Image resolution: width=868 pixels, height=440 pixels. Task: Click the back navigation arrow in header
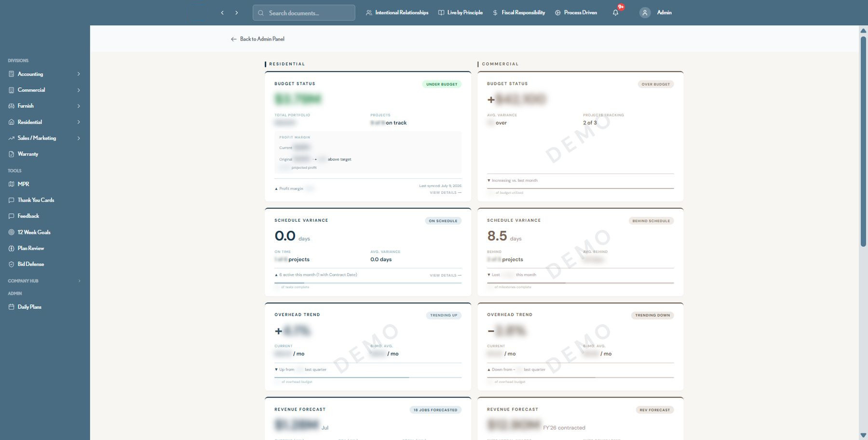tap(222, 13)
